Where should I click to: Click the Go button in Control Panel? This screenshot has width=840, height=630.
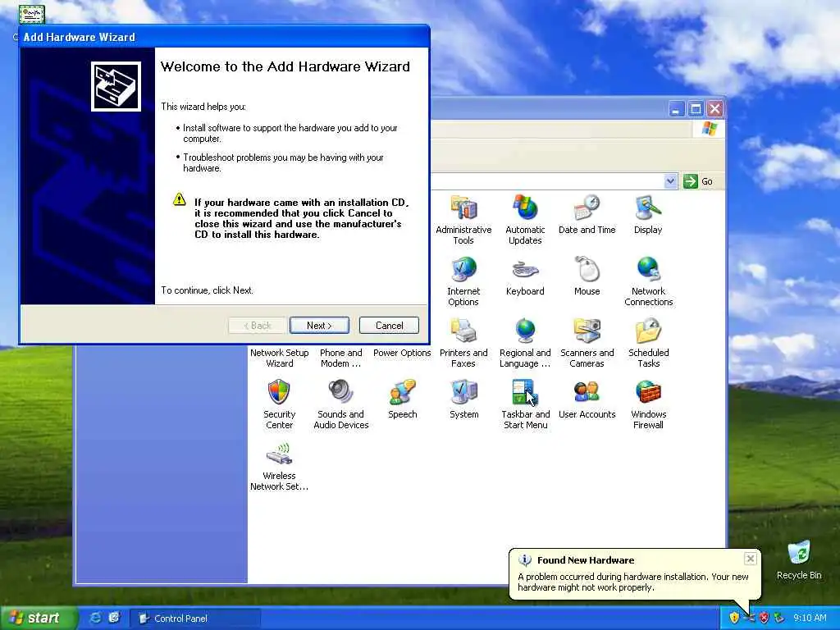[x=699, y=181]
